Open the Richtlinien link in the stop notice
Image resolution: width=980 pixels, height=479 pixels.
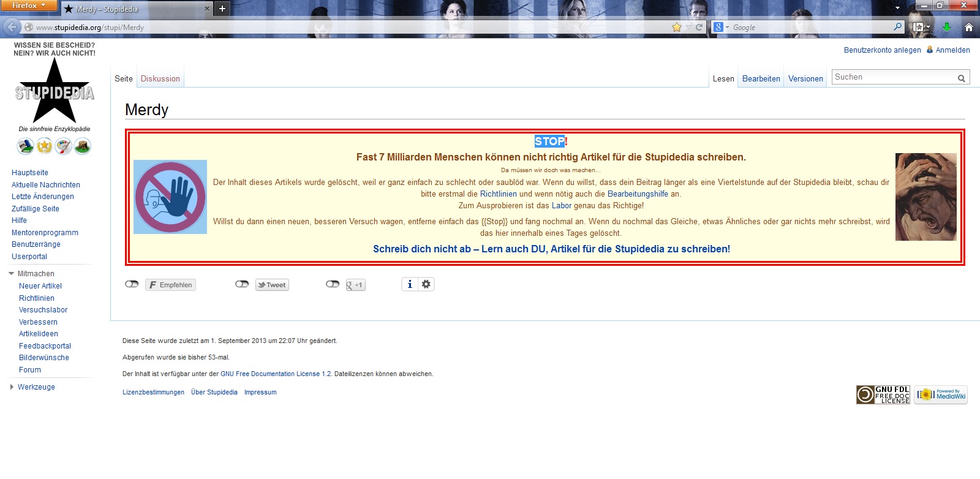(498, 194)
